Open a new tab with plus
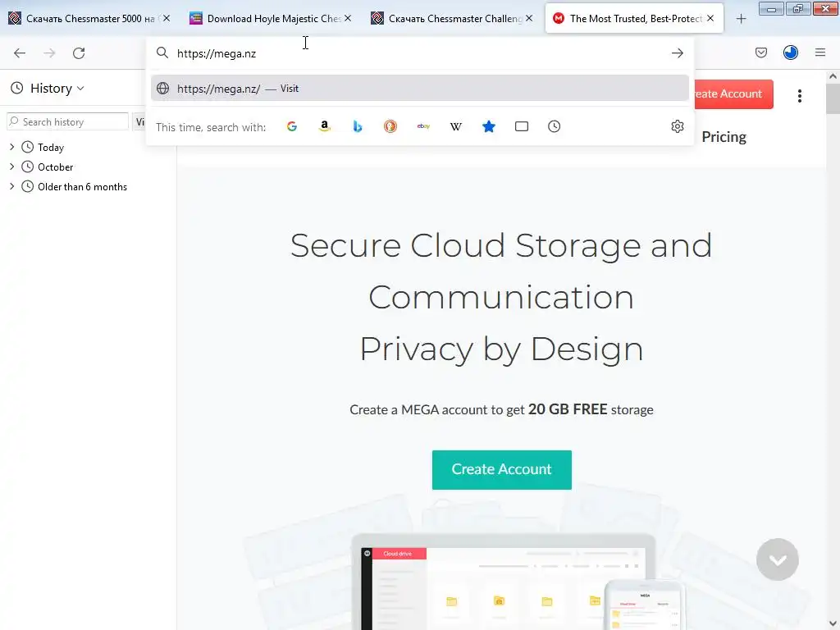The width and height of the screenshot is (840, 630). pos(741,19)
